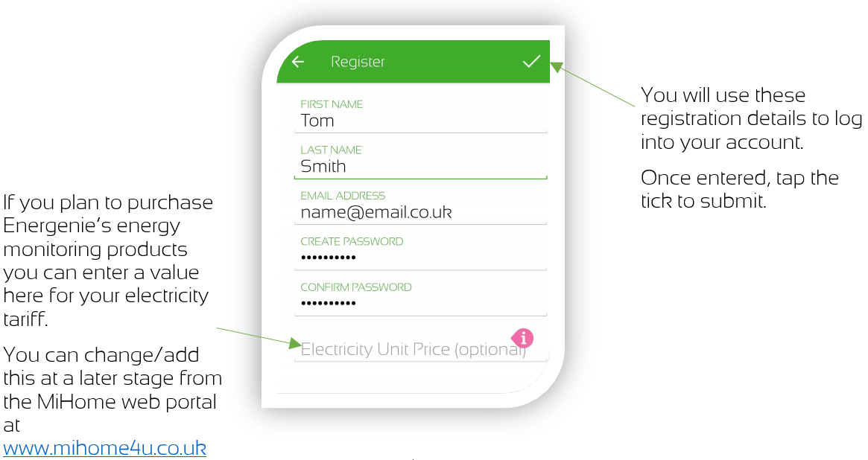Click the FIRST NAME label
This screenshot has width=868, height=460.
332,104
